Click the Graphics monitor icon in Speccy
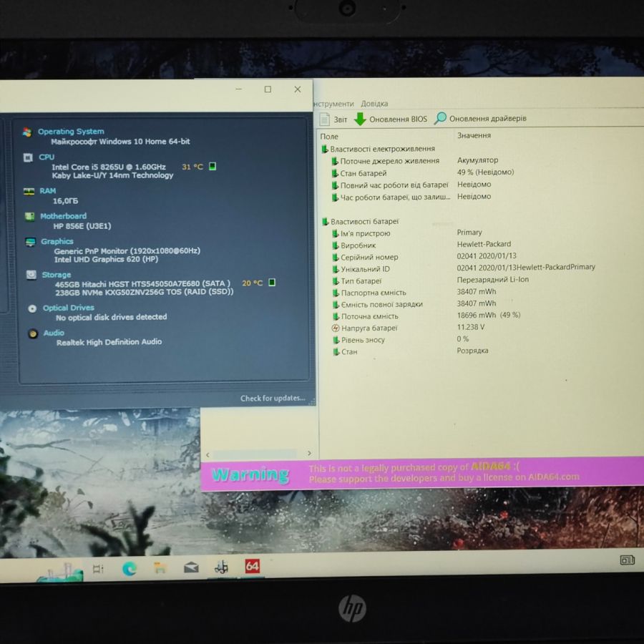 (x=30, y=242)
